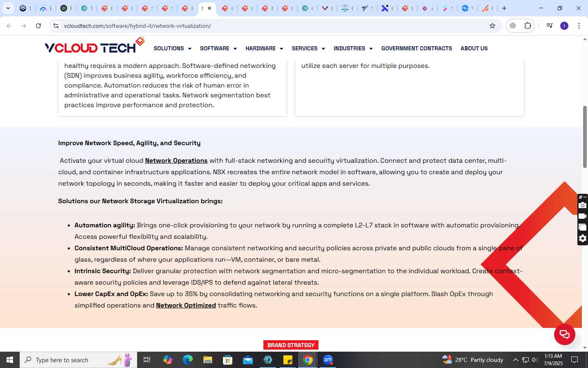Open the media control icon in toolbar

(x=550, y=26)
